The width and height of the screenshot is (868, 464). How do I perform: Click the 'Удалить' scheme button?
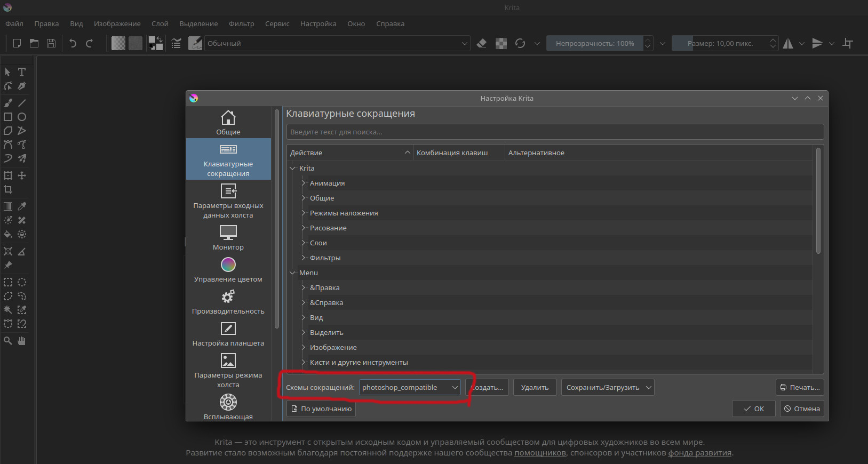pyautogui.click(x=535, y=387)
